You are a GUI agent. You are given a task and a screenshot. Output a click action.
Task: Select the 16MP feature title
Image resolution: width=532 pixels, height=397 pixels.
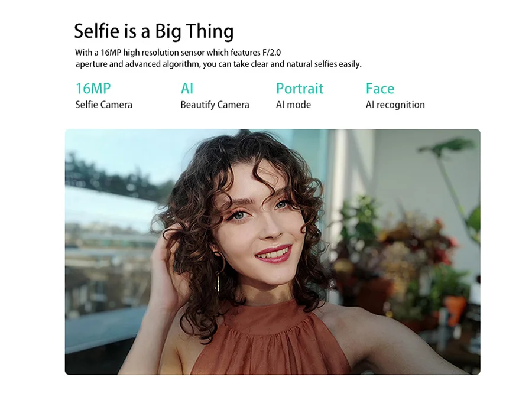pyautogui.click(x=93, y=89)
